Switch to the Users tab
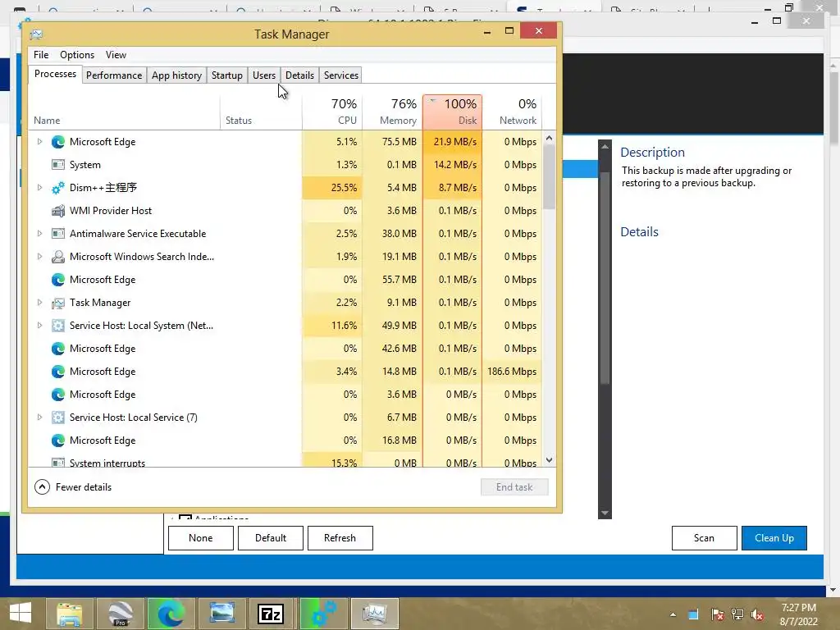Screen dimensions: 840x630 coord(264,75)
